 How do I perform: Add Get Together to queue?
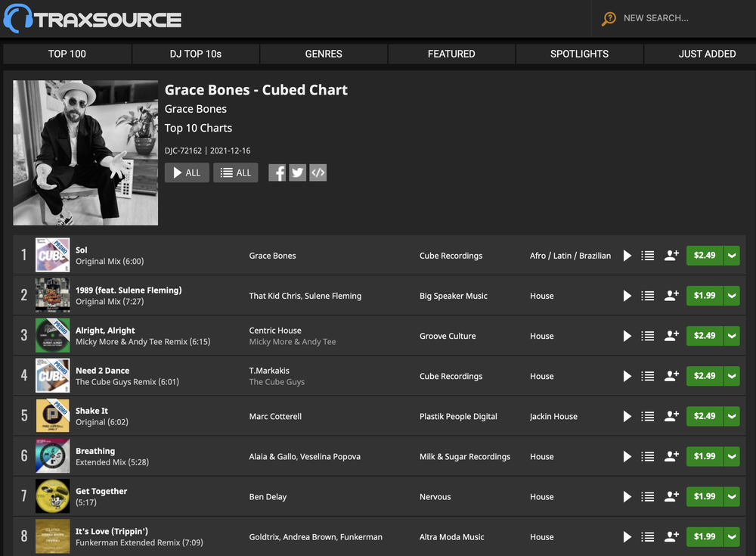[648, 496]
